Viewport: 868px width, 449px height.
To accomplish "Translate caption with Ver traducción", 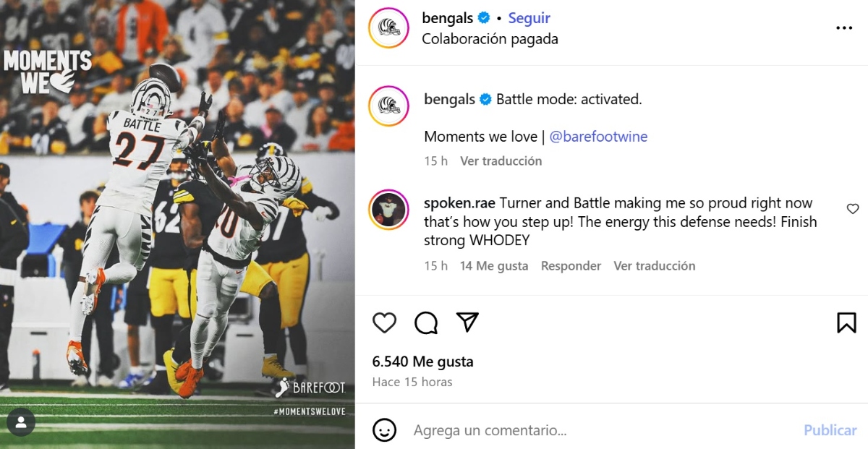I will (501, 161).
